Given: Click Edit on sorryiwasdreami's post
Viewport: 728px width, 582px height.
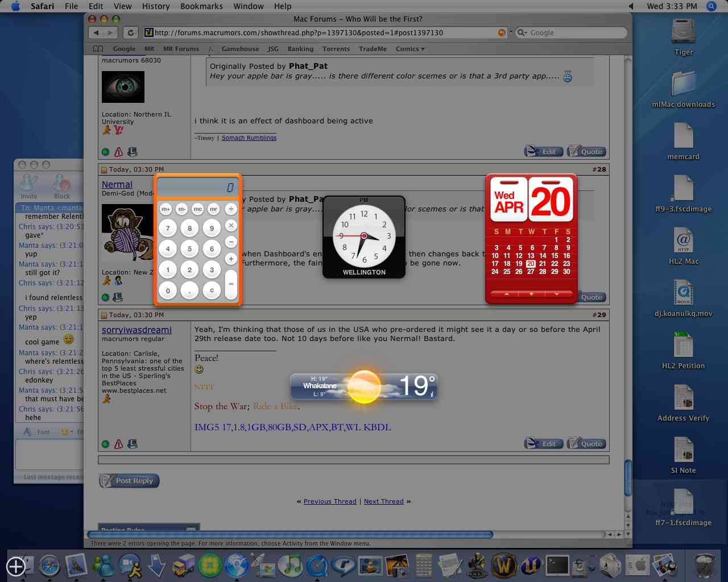Looking at the screenshot, I should click(544, 444).
